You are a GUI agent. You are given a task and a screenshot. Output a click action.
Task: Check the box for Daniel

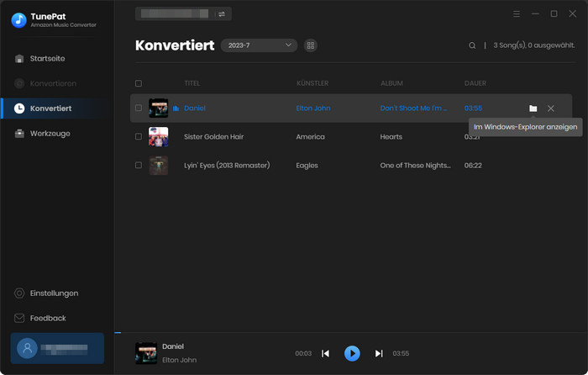[x=139, y=108]
